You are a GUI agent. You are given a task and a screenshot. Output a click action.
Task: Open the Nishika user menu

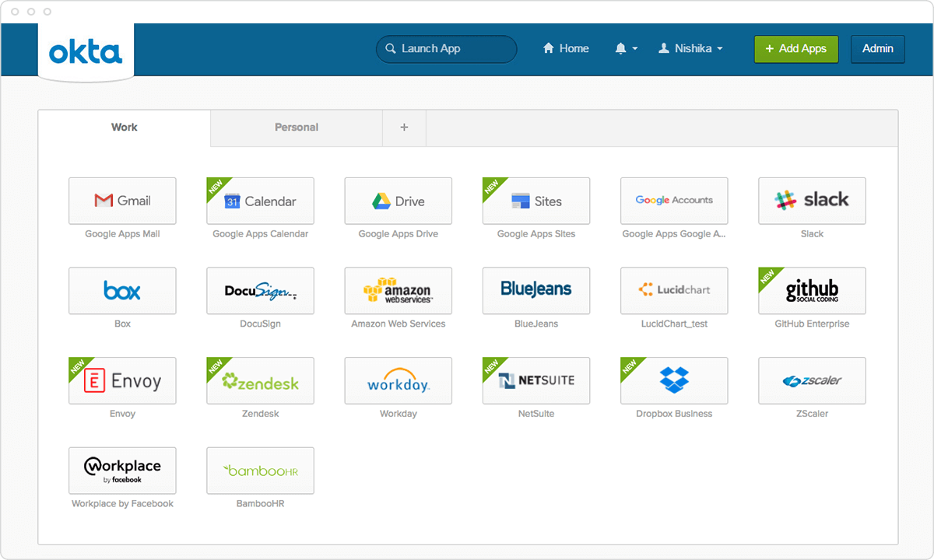(690, 48)
